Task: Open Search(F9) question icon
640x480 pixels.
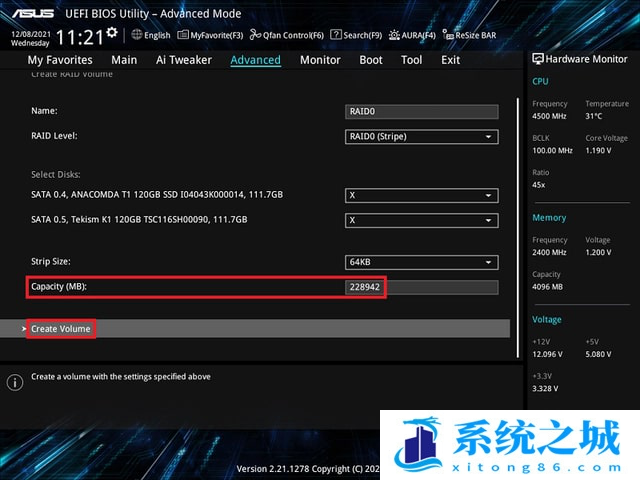Action: coord(336,35)
